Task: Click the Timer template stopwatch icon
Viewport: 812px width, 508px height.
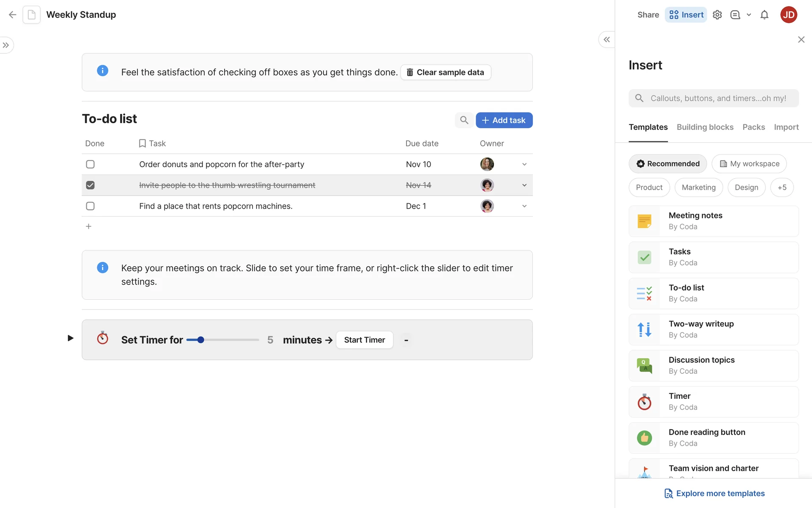Action: coord(644,402)
